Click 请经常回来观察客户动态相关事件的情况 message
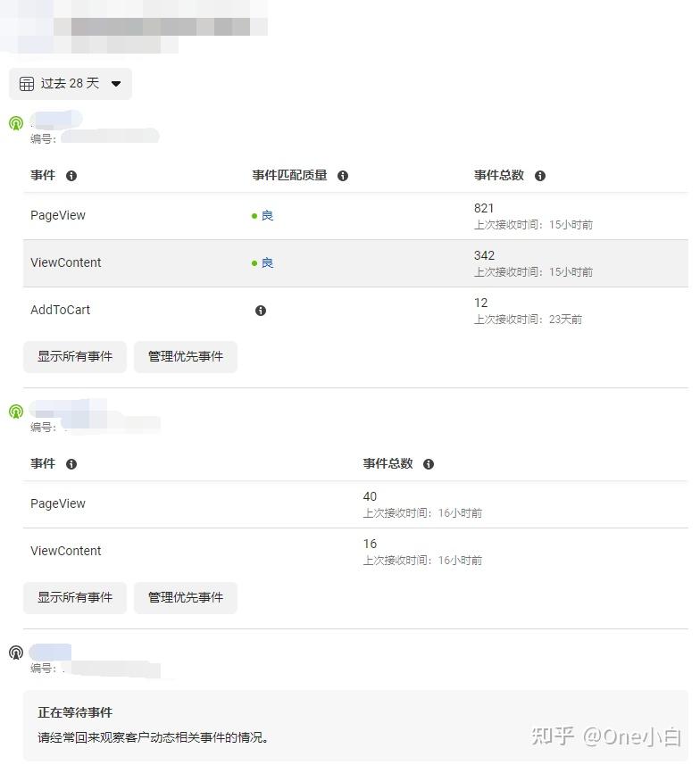 tap(153, 737)
